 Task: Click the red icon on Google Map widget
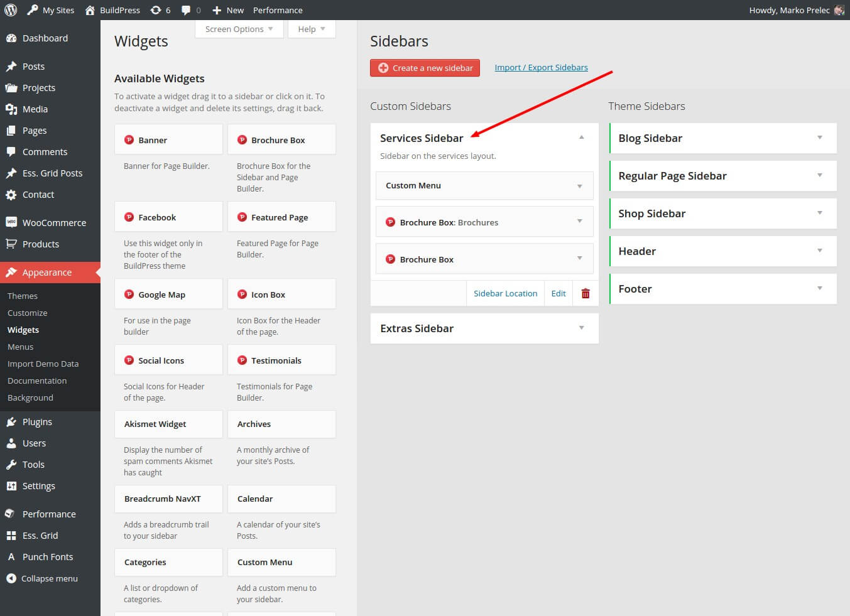coord(129,294)
